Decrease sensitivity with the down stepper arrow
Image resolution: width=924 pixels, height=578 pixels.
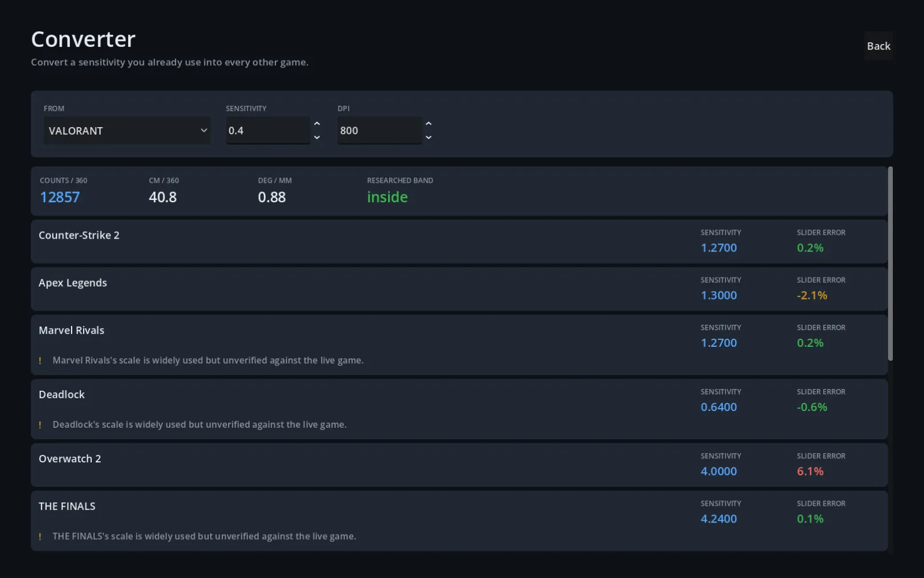tap(317, 138)
